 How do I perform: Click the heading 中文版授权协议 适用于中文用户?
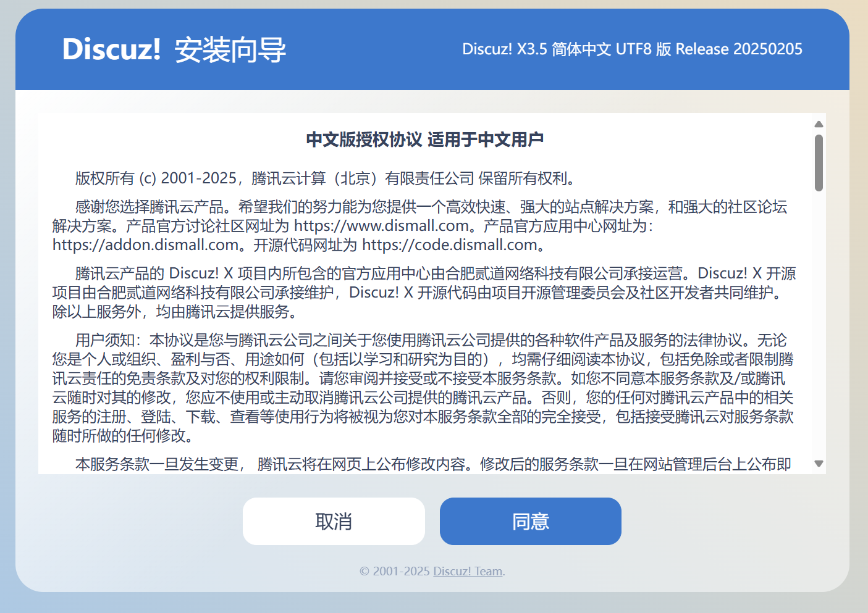coord(425,140)
